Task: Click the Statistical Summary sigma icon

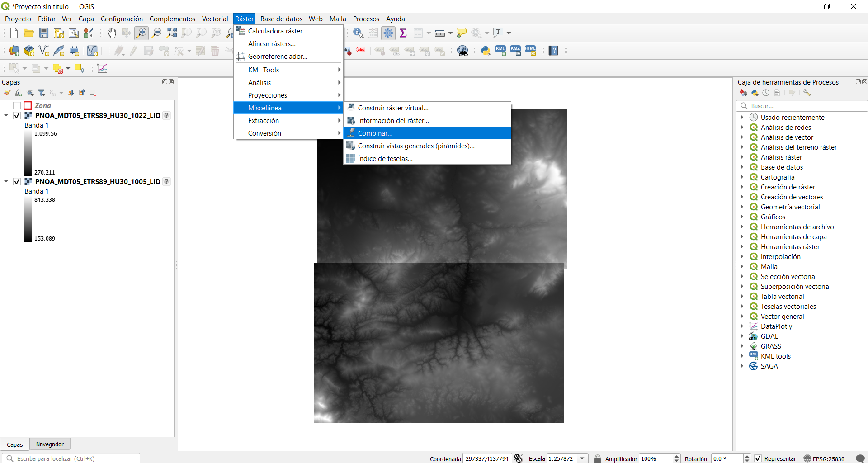Action: [403, 33]
